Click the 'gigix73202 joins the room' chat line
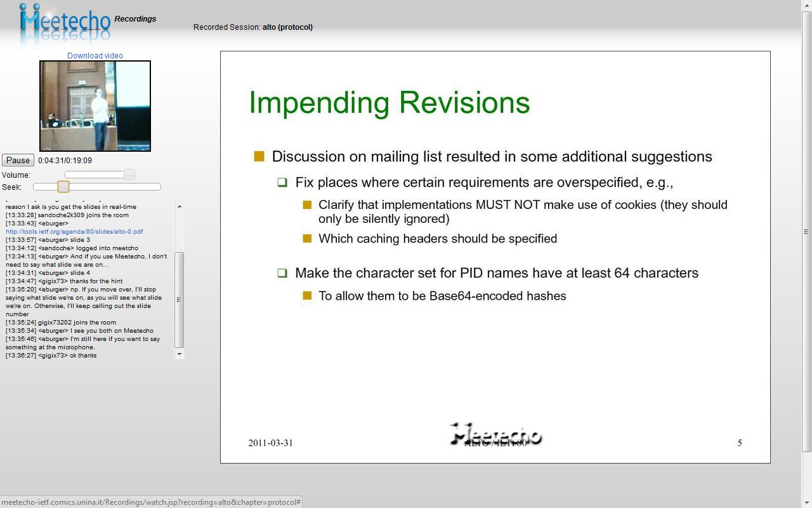Screen dimensions: 812x508 click(61, 323)
